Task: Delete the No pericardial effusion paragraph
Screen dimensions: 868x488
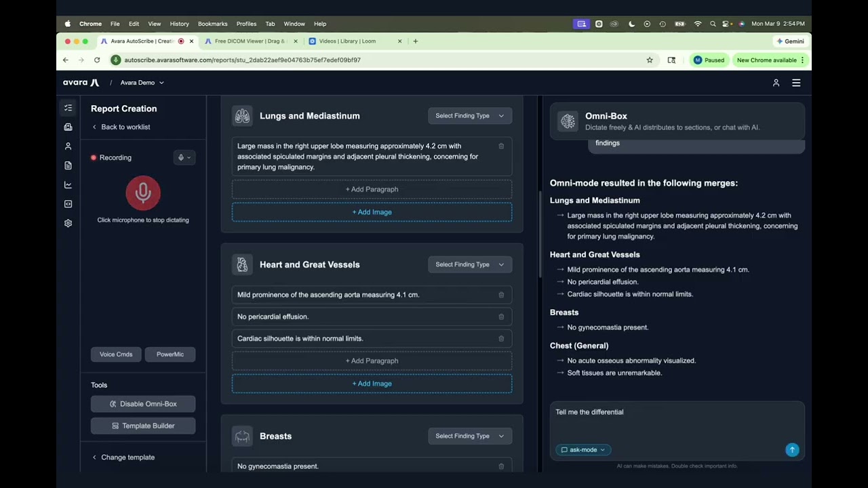Action: tap(501, 317)
